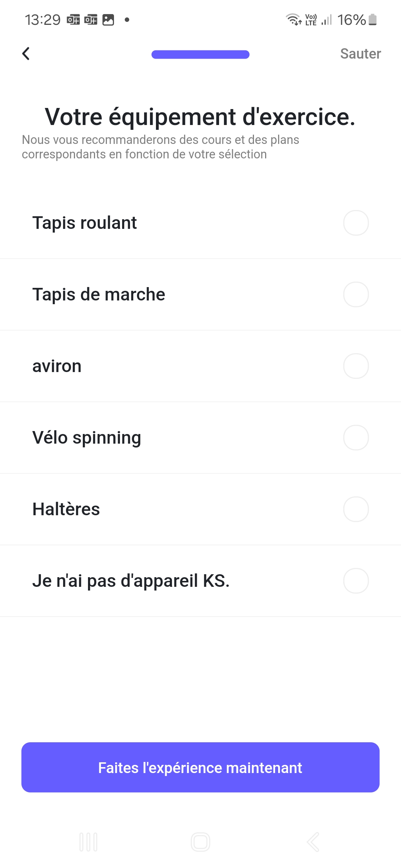Tap the picture notification icon

pyautogui.click(x=108, y=20)
